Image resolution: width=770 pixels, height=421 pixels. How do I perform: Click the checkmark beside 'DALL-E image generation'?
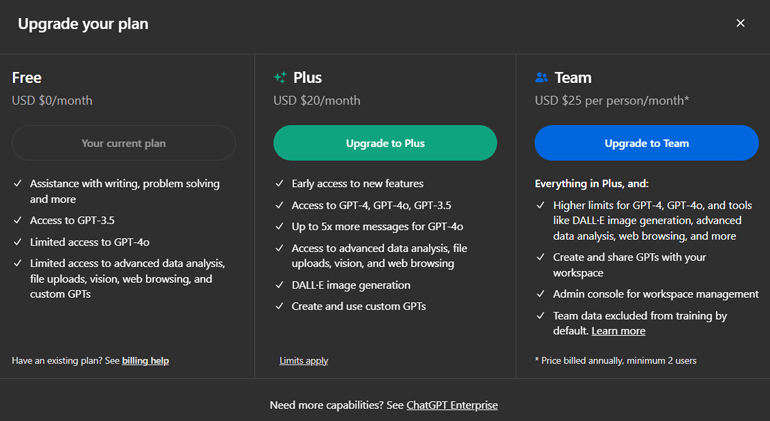click(x=279, y=285)
